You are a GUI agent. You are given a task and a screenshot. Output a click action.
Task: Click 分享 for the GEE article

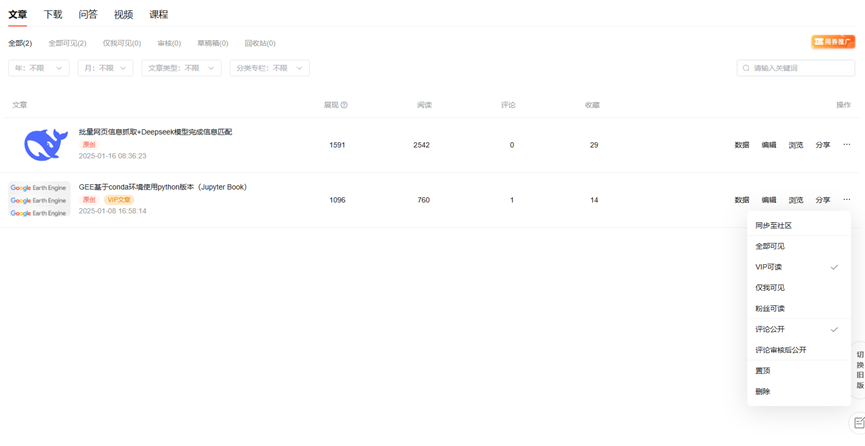click(823, 200)
